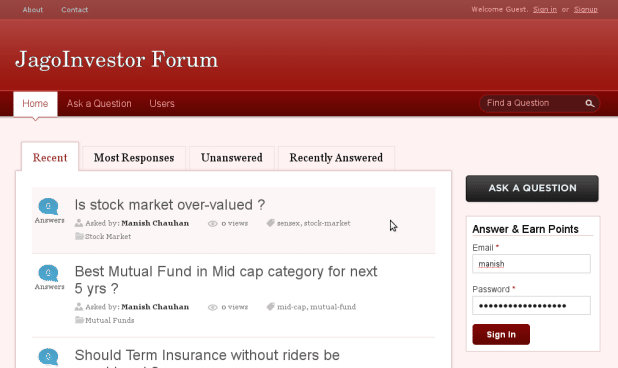Open the Contact page
Screen dimensions: 618x368
tap(74, 9)
